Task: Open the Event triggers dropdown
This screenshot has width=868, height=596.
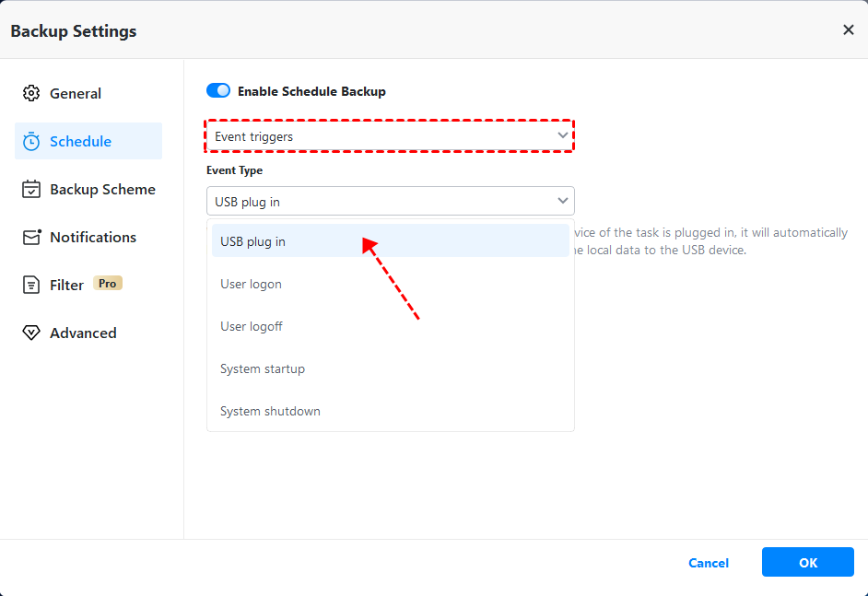Action: (x=389, y=136)
